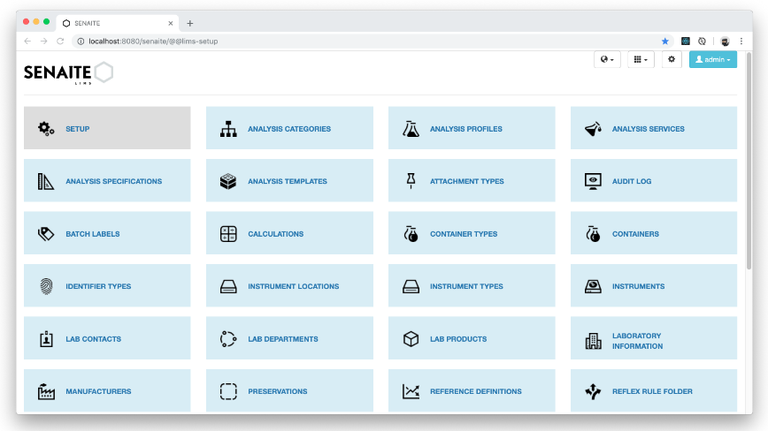Click the page vertical scrollbar
768x431 pixels.
pos(748,162)
